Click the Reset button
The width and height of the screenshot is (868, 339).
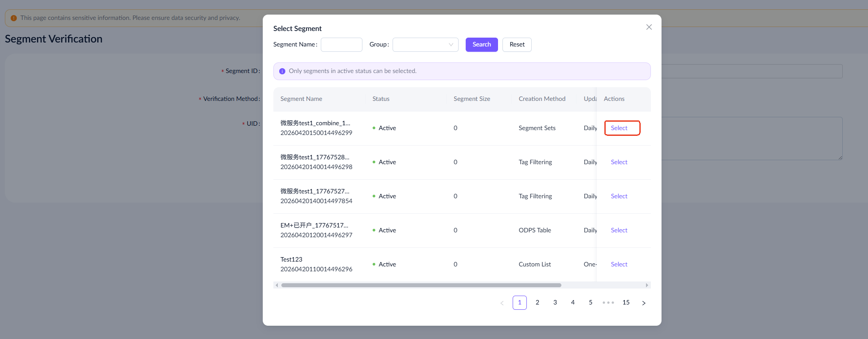[x=517, y=45]
